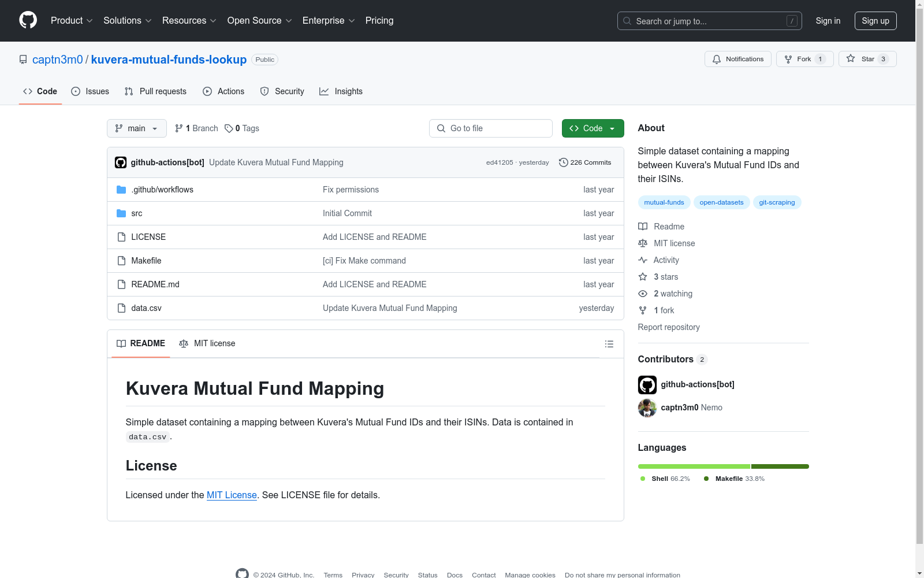Click the magnifier icon in Go to file

[441, 128]
